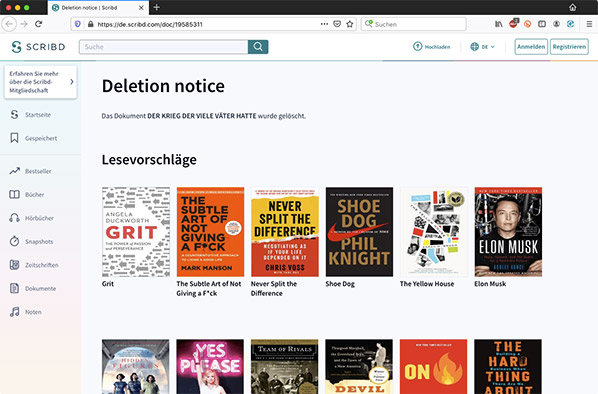Click the Firefox account icon
The image size is (598, 394).
pyautogui.click(x=556, y=24)
